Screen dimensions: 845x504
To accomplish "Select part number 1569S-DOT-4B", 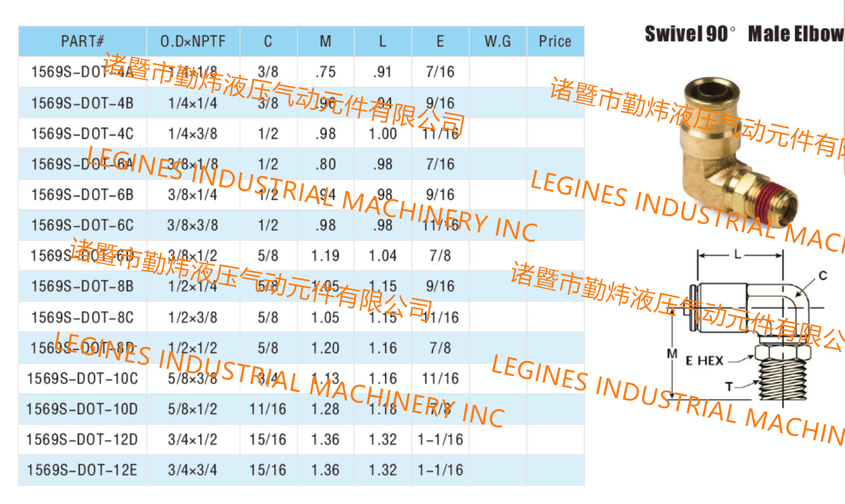I will (x=83, y=103).
